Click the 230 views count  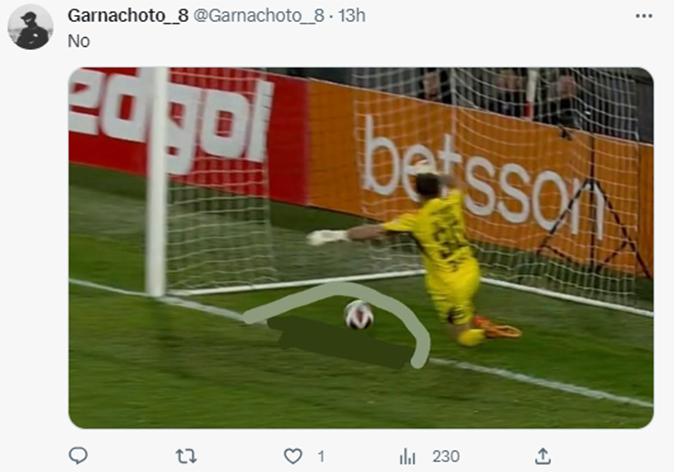(446, 456)
